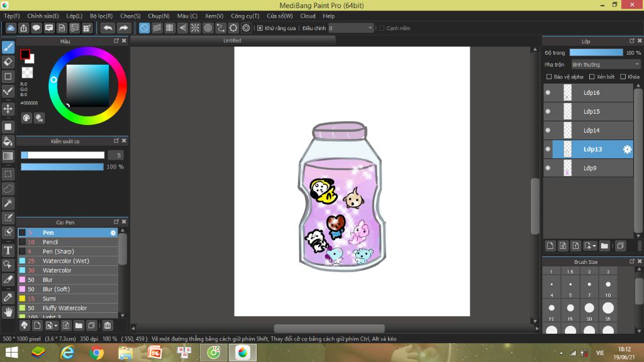Create a new layer folder
The image size is (644, 362).
pos(604,246)
